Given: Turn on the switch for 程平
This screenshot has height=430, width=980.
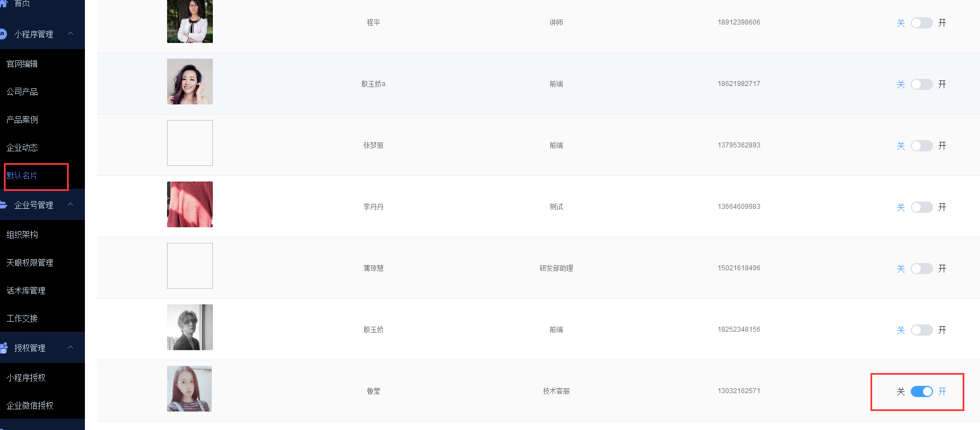Looking at the screenshot, I should (x=921, y=23).
